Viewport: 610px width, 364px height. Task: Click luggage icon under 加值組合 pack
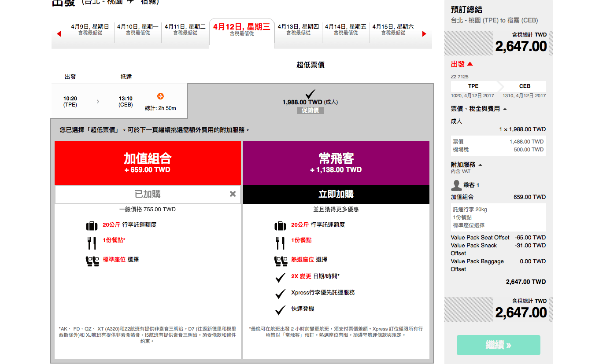point(92,226)
